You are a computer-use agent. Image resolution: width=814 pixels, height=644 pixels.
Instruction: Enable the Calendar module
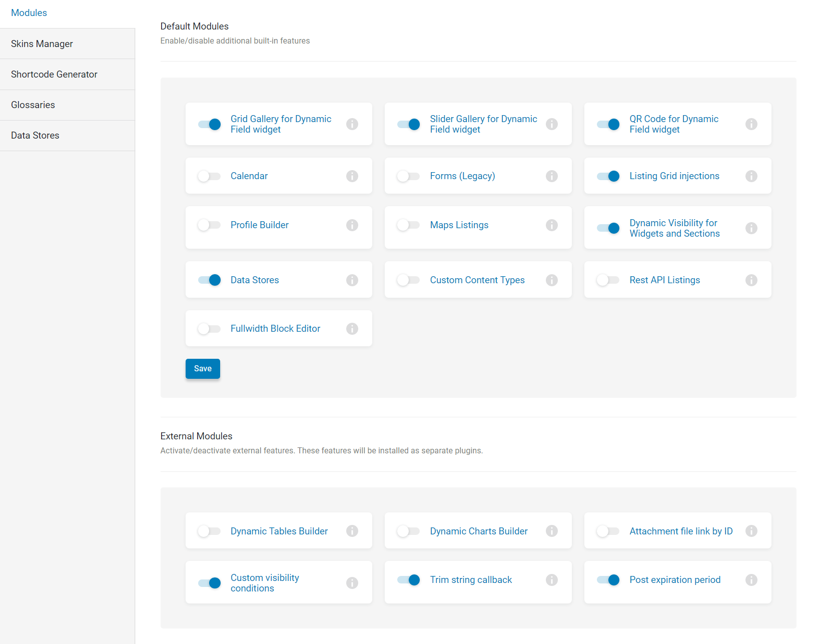[x=209, y=176]
